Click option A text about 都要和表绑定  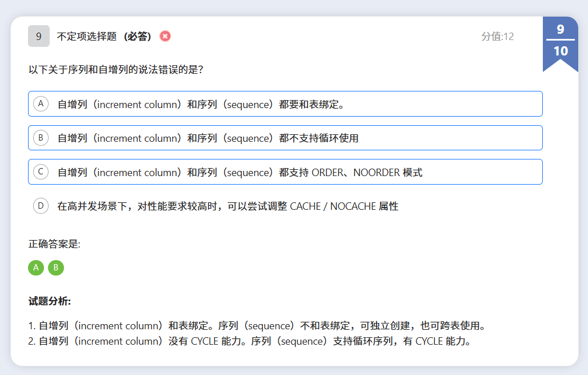click(x=201, y=104)
